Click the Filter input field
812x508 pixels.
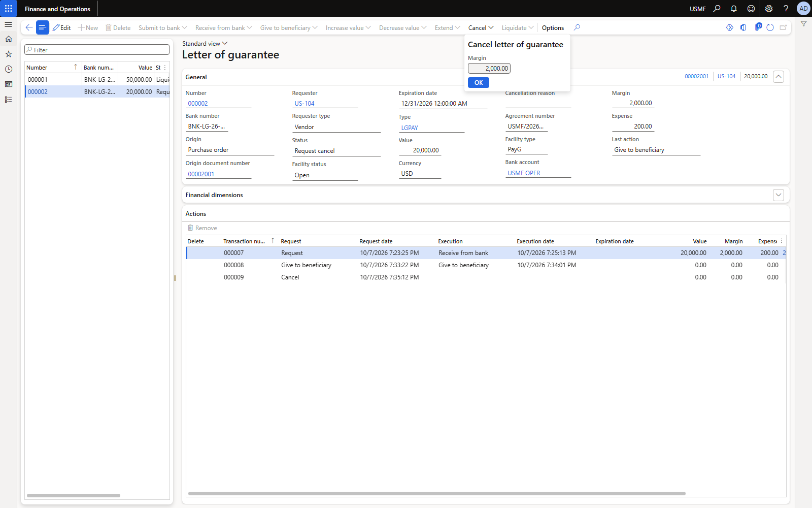pyautogui.click(x=97, y=50)
